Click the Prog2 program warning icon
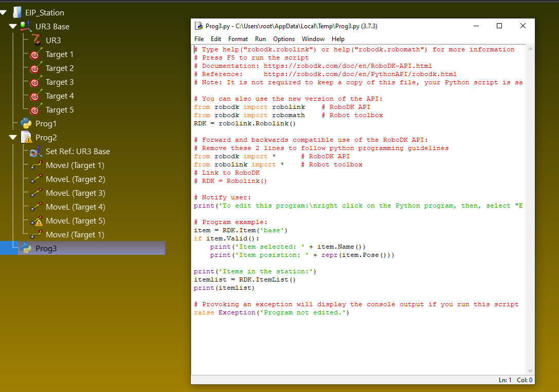This screenshot has height=392, width=559. click(26, 138)
